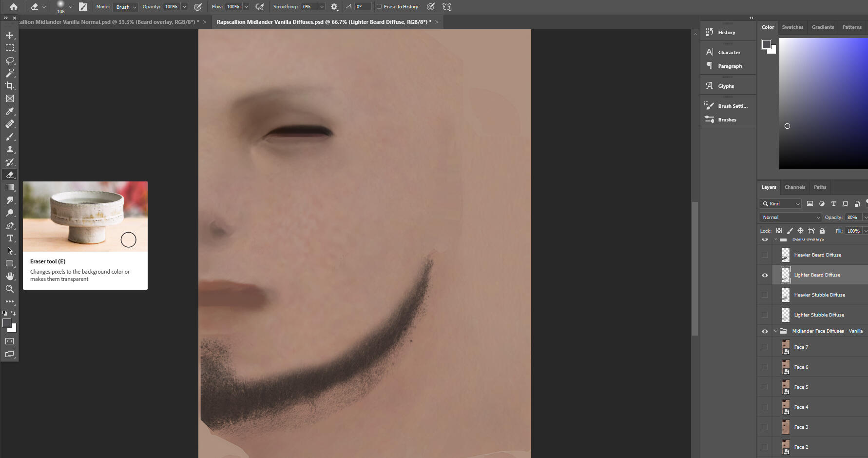Show the Heavier Beard Diffuse layer
This screenshot has width=868, height=458.
[x=765, y=255]
